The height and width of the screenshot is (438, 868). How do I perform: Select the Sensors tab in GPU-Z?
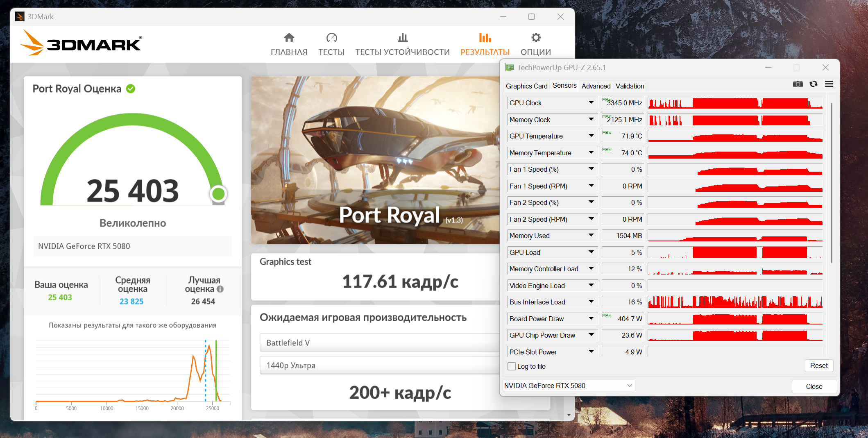click(564, 86)
